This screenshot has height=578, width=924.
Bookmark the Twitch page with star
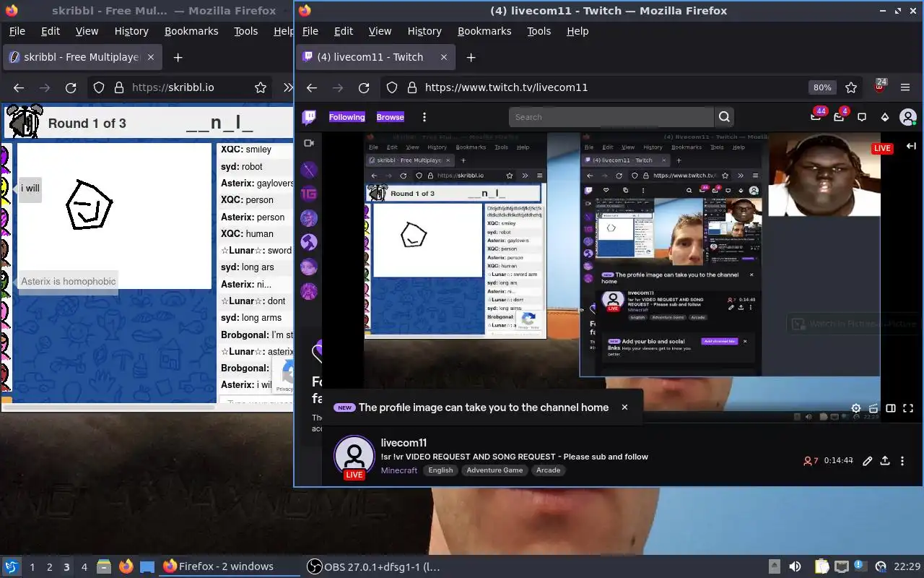[x=851, y=87]
